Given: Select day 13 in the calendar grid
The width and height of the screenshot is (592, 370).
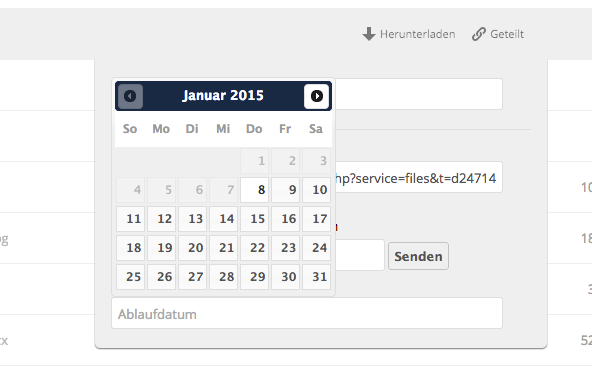Looking at the screenshot, I should 193,219.
